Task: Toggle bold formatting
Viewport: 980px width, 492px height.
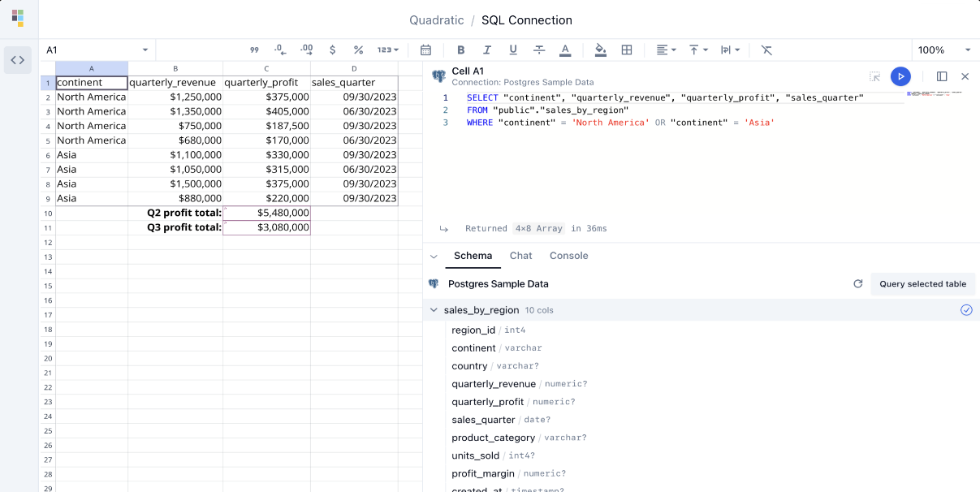Action: (x=461, y=50)
